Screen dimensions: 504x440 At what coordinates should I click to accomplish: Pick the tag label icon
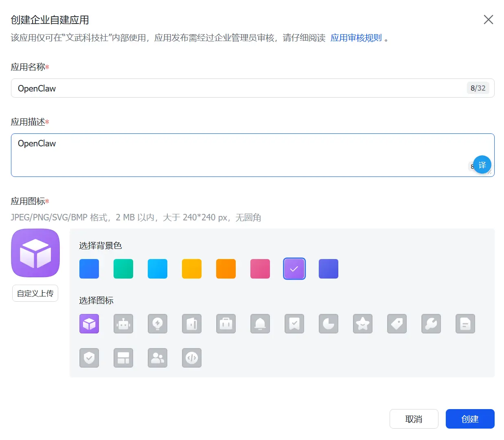[x=397, y=324]
